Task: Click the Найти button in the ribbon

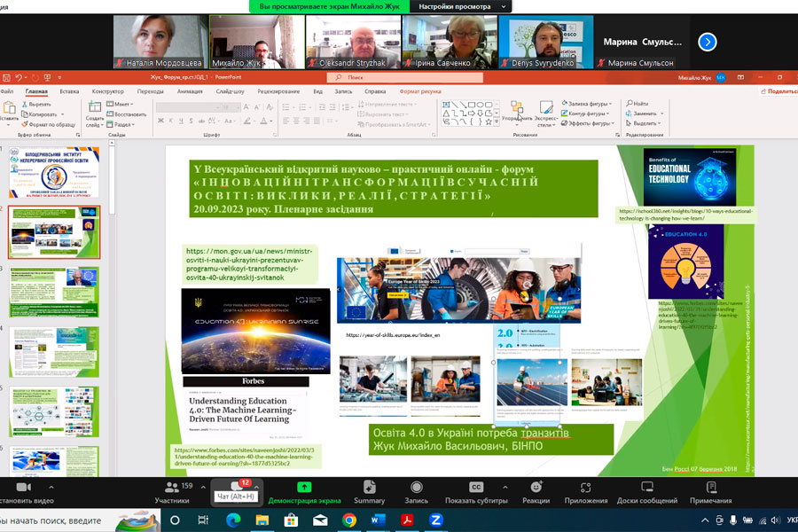Action: coord(636,104)
